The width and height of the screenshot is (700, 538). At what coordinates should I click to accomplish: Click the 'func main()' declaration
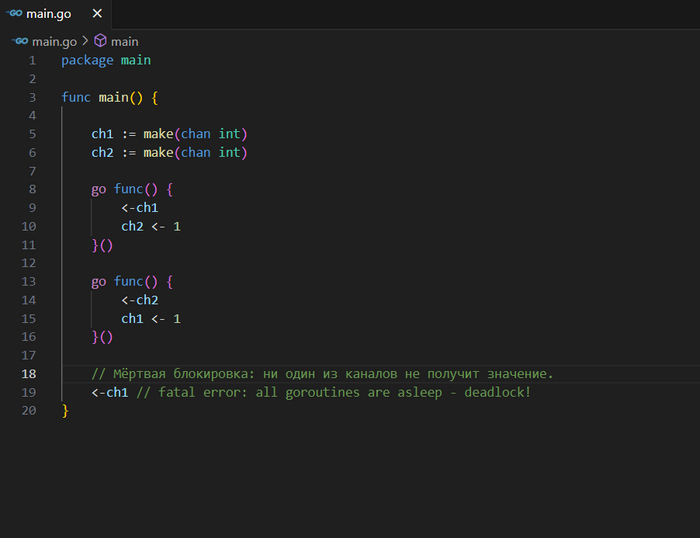(109, 97)
